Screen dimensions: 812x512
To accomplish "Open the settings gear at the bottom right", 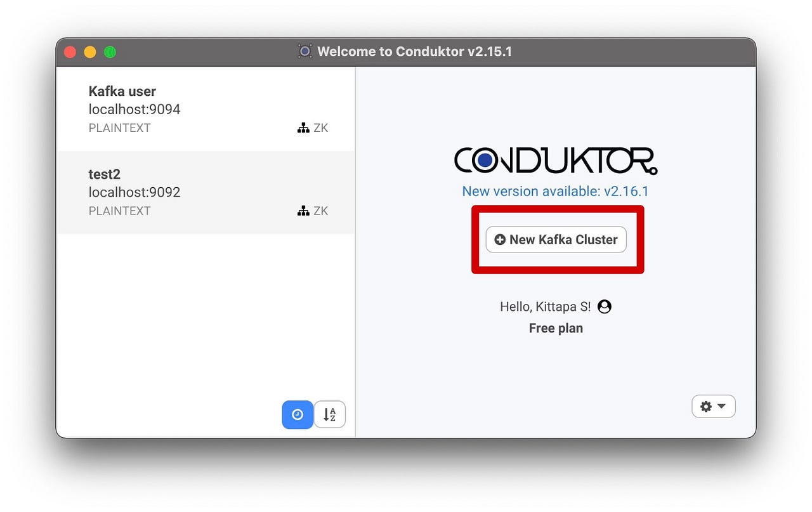I will pos(706,406).
